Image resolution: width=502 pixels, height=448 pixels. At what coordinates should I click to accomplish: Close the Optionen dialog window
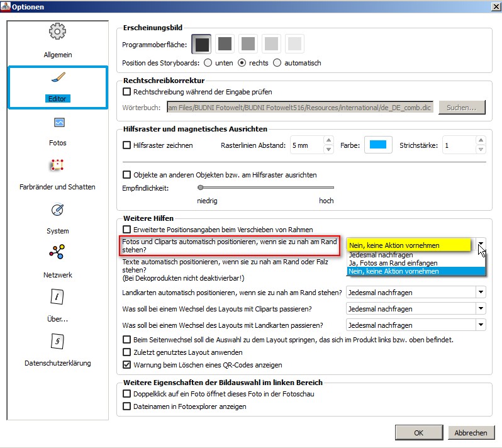(x=496, y=6)
